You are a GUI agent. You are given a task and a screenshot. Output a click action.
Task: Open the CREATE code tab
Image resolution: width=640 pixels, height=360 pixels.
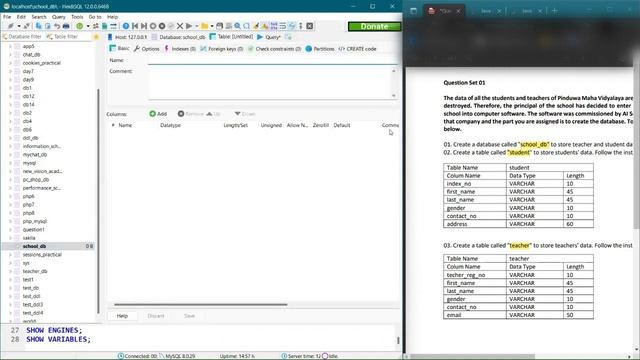pyautogui.click(x=357, y=49)
